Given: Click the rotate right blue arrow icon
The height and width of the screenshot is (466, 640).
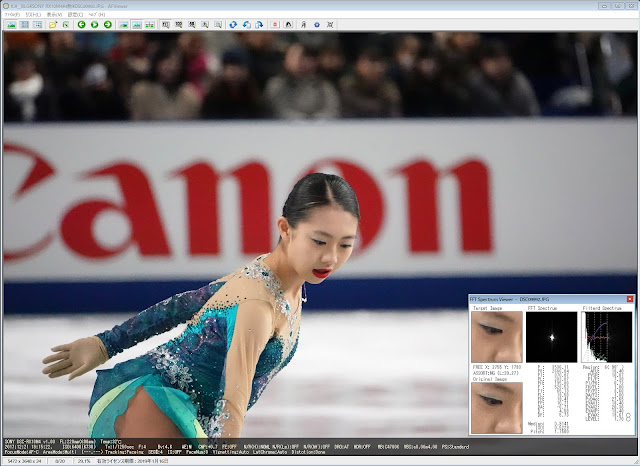Looking at the screenshot, I should tap(259, 25).
